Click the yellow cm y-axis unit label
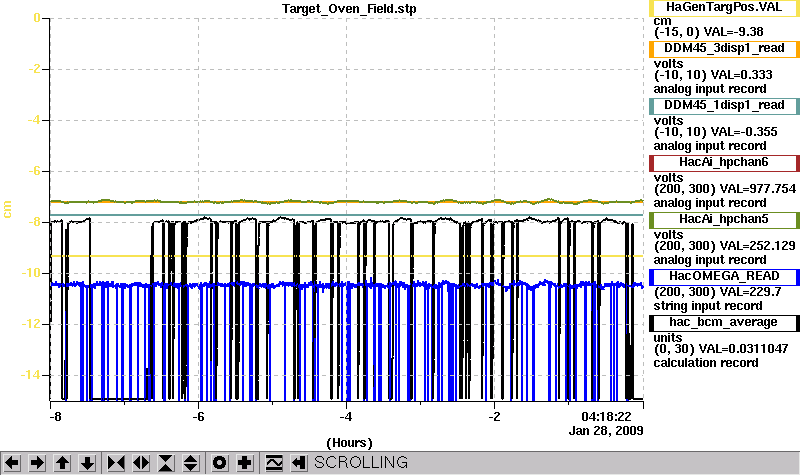The width and height of the screenshot is (800, 475). [x=7, y=209]
